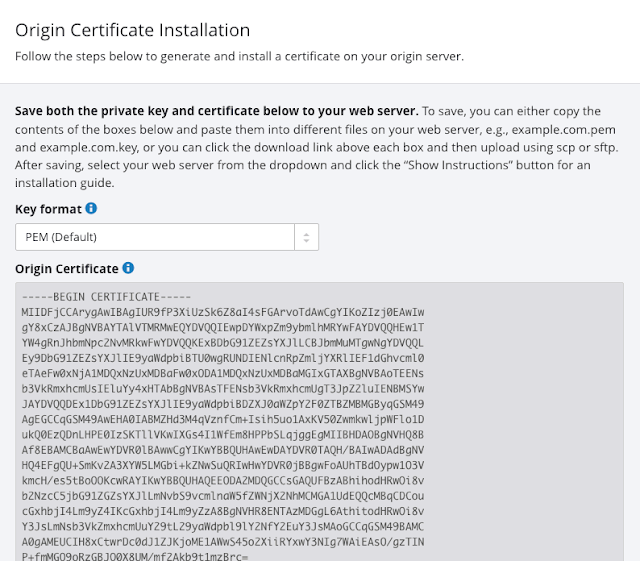This screenshot has height=561, width=640.
Task: Click the example.com.key text in the paragraph
Action: coord(91,147)
